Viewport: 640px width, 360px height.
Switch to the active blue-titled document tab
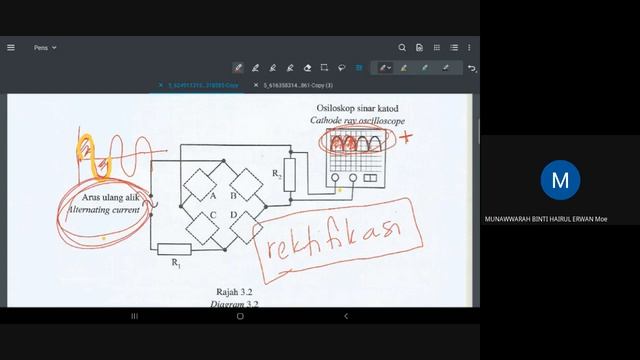tap(203, 85)
